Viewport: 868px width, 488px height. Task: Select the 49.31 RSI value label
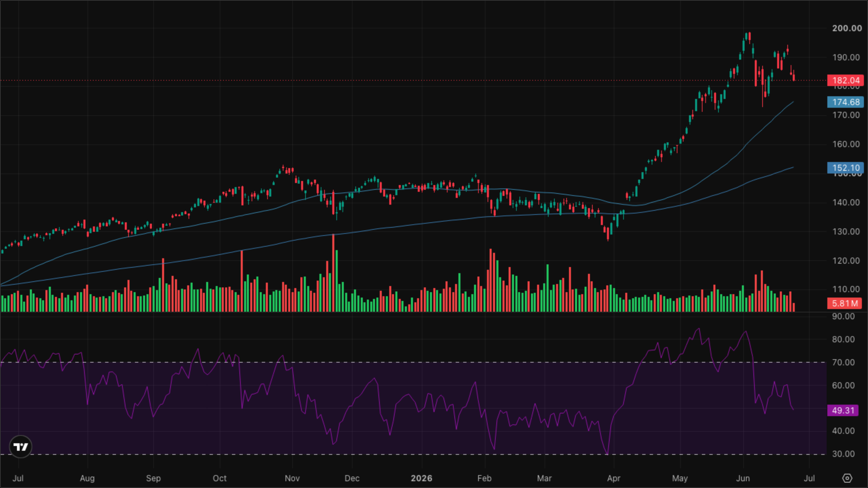coord(843,410)
